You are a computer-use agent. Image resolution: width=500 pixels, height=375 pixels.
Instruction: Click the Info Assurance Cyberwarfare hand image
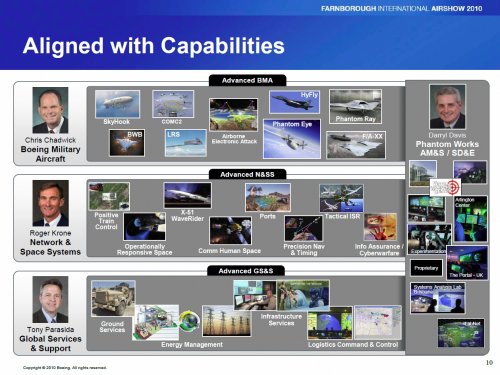click(380, 227)
